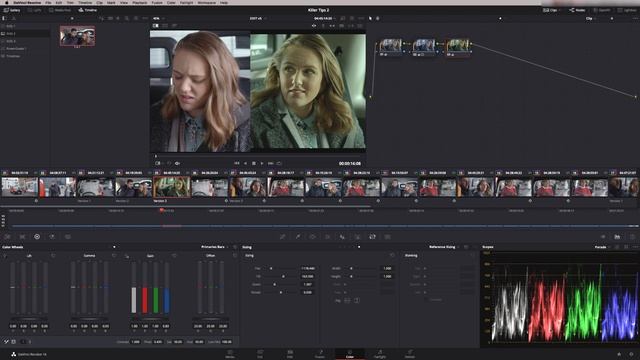Open the Playback menu
Screen dimensions: 640x360
pyautogui.click(x=140, y=2)
